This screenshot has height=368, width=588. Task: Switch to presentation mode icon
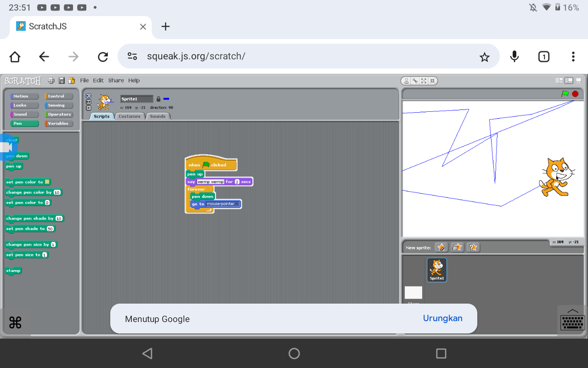tap(578, 80)
